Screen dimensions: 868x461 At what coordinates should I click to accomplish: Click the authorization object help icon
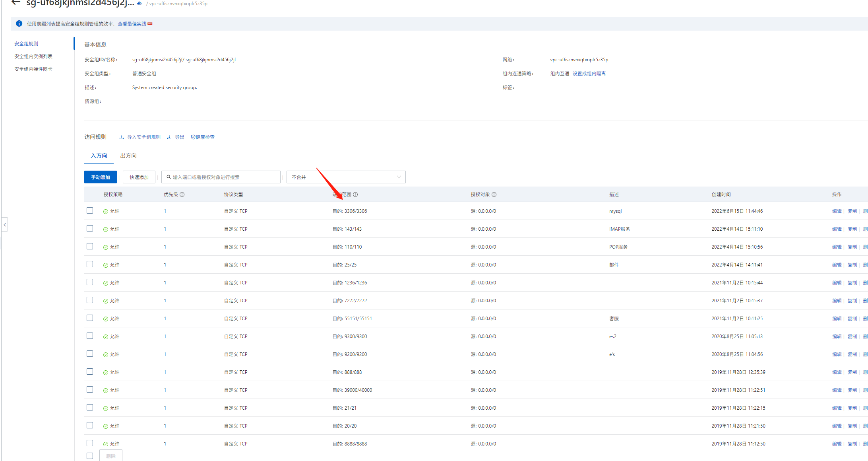494,195
